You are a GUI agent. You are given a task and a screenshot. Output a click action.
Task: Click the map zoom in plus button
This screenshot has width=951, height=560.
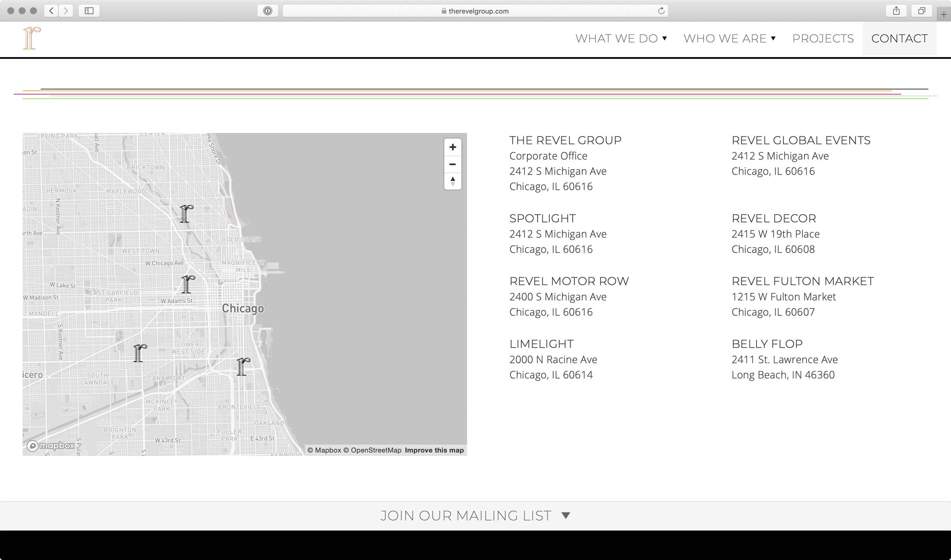pos(453,147)
